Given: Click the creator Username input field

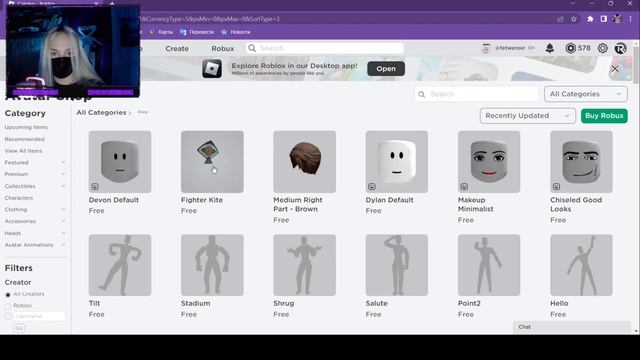Looking at the screenshot, I should click(40, 316).
